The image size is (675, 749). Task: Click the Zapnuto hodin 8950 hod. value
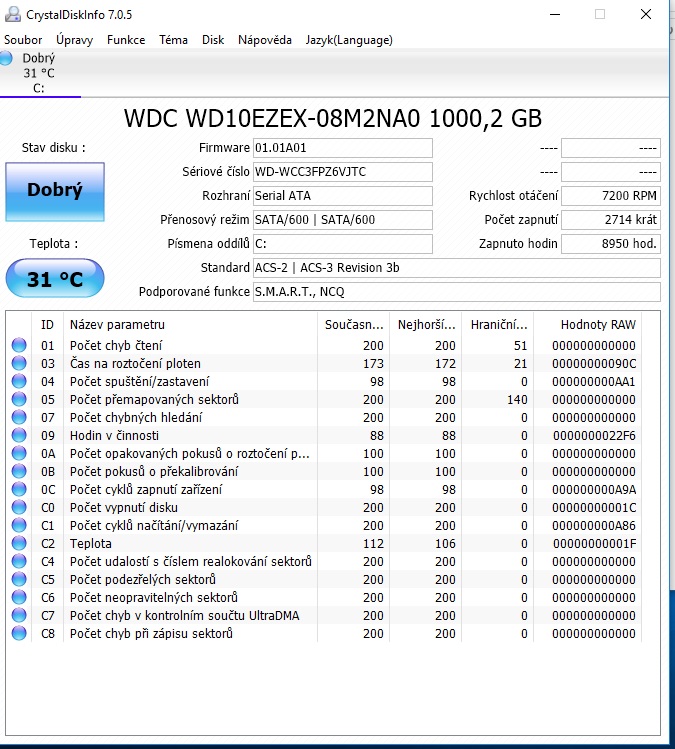pos(611,244)
